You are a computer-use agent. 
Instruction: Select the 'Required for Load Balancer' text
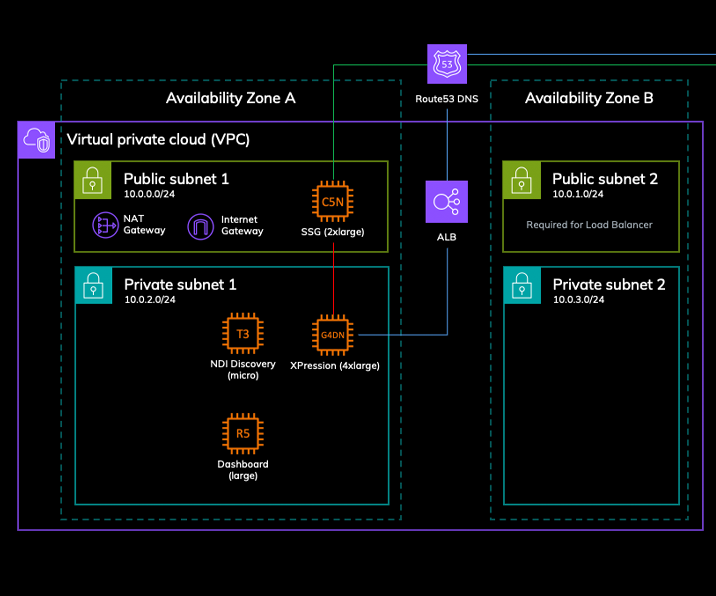[x=589, y=225]
